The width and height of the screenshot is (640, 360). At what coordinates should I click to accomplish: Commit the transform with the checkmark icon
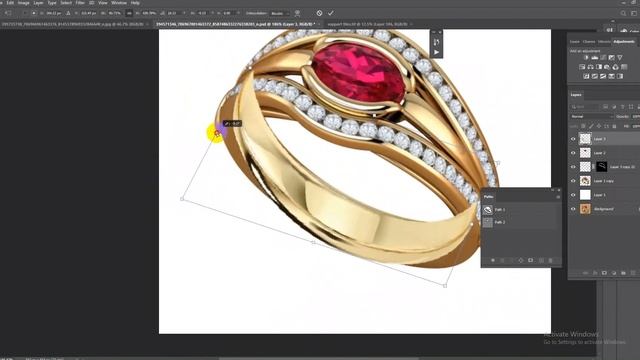pyautogui.click(x=331, y=13)
